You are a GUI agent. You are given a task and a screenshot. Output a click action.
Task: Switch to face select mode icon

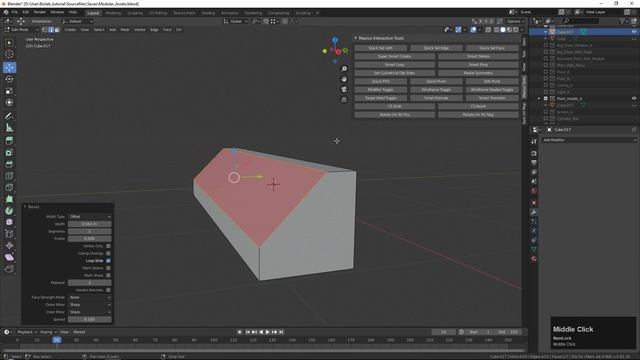point(57,30)
